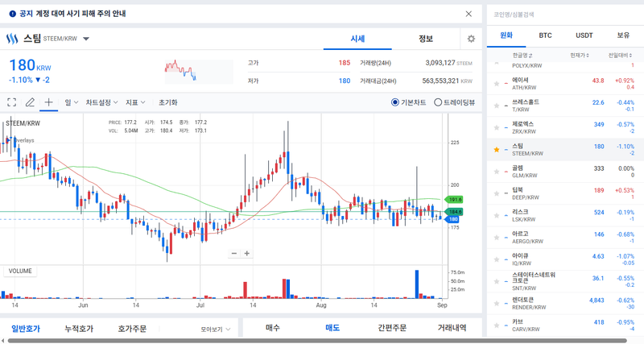Switch to the 간편주문 tab
Viewport: 644px width, 344px height.
point(392,328)
